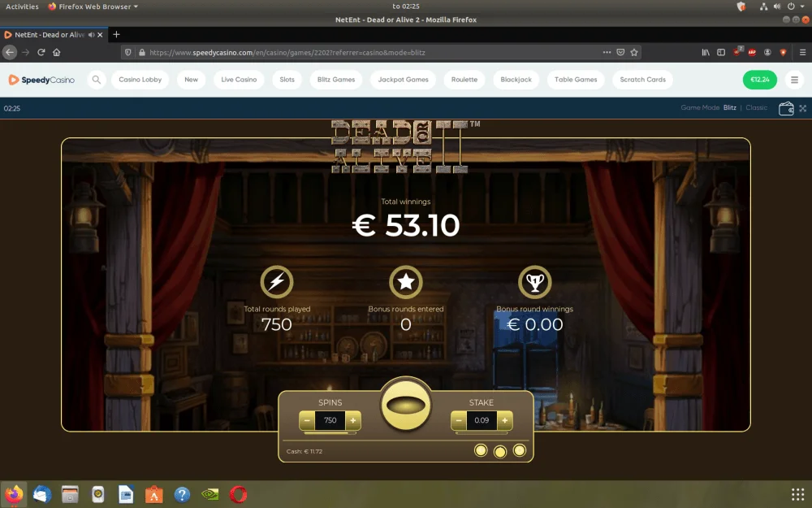Reload the page in Firefox

coord(41,52)
